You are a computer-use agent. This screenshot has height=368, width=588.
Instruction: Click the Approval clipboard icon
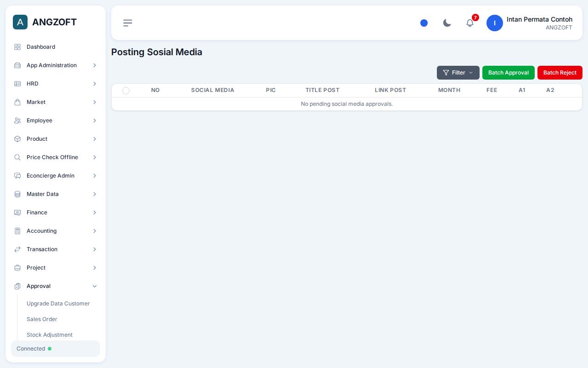[x=17, y=286]
